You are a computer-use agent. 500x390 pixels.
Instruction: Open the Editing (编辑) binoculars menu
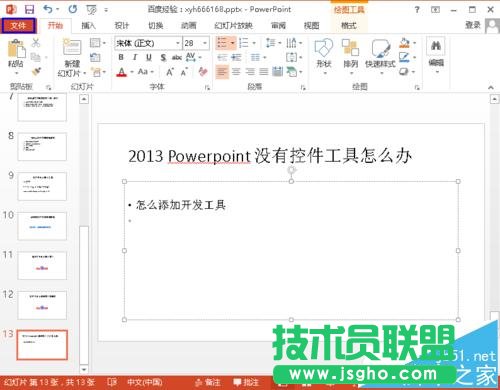pos(436,56)
